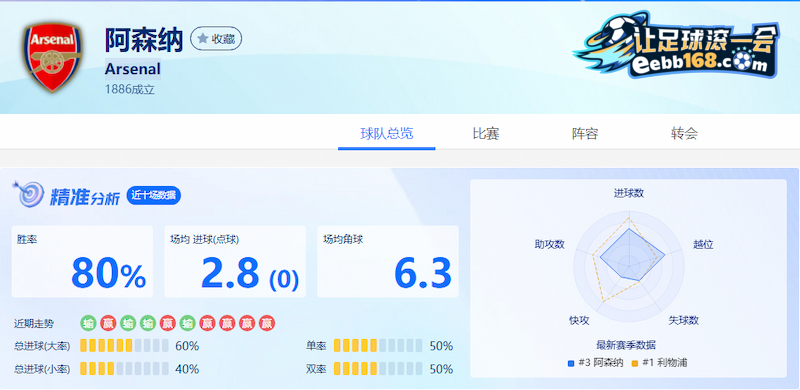The width and height of the screenshot is (800, 390).
Task: Click the 助攻数 radar axis label
Action: [549, 244]
